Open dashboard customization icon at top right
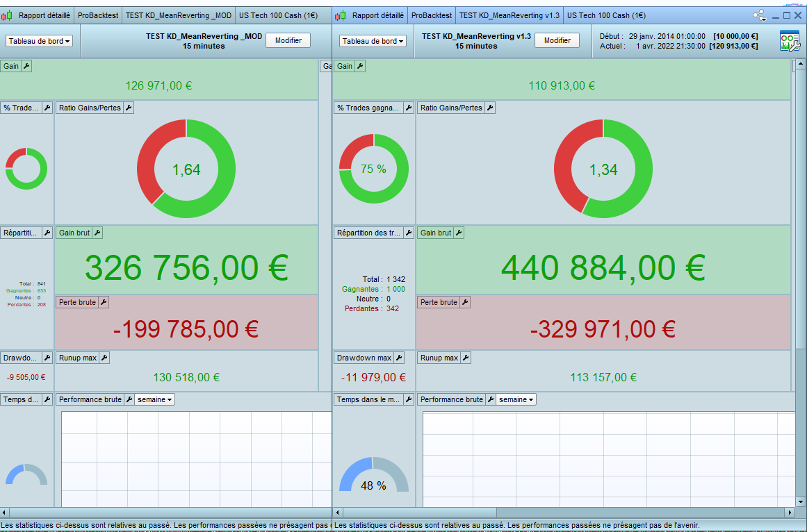This screenshot has height=532, width=807. [x=790, y=40]
